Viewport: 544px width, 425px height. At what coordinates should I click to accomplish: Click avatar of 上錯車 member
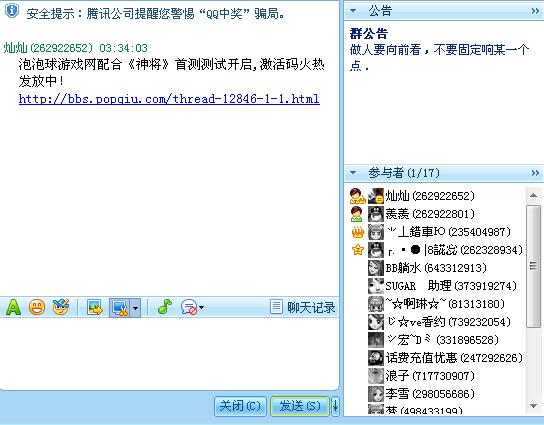(x=376, y=232)
